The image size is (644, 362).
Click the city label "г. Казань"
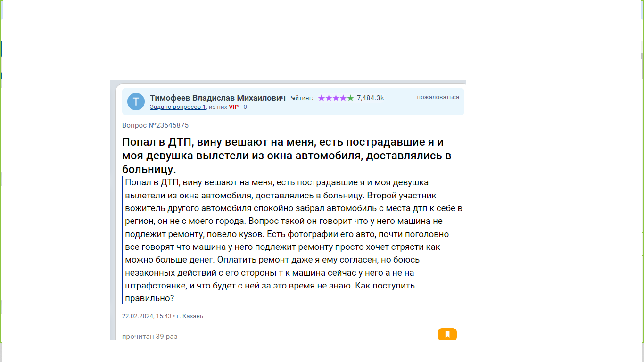(x=190, y=316)
